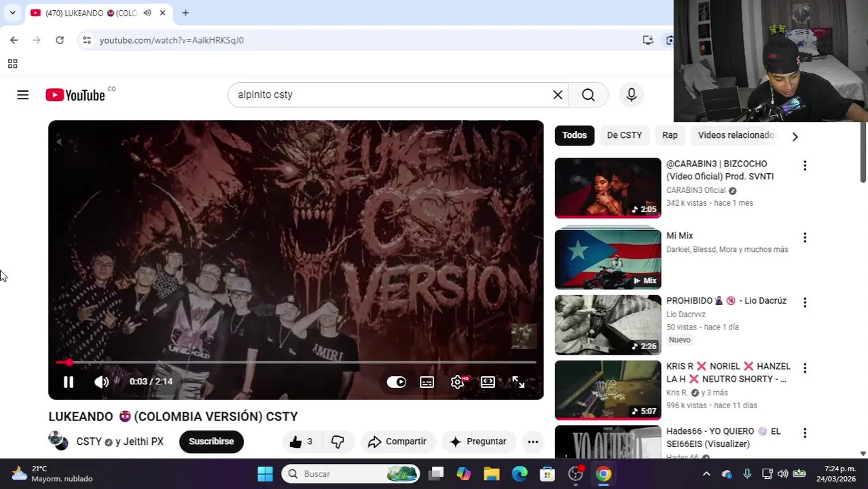Open the 'CSTY' channel name link
This screenshot has width=868, height=489.
[89, 441]
